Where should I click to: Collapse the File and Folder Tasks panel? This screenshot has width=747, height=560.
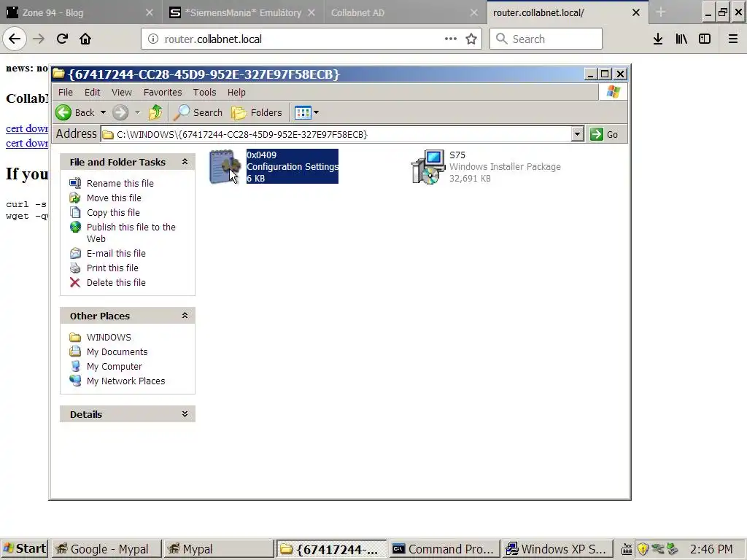point(185,162)
